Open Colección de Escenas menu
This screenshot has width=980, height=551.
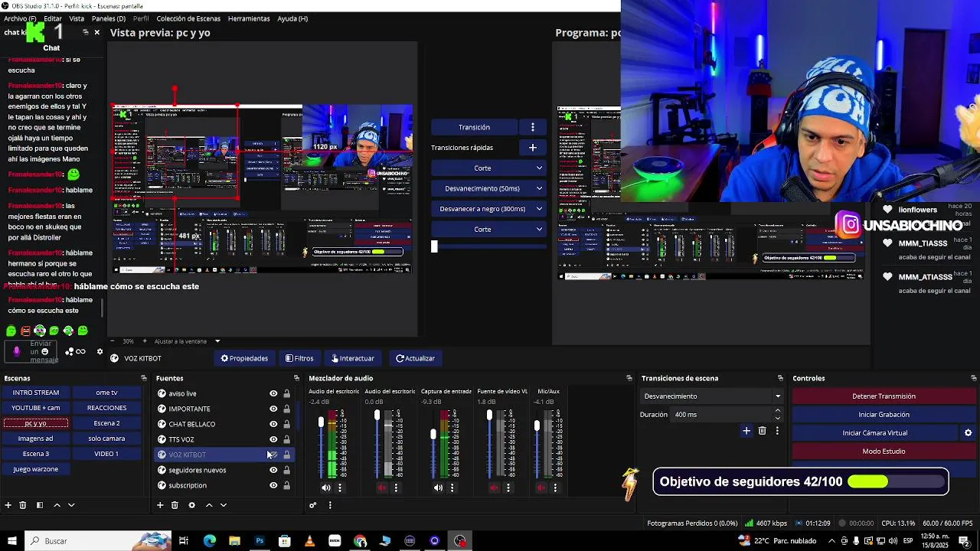pyautogui.click(x=188, y=18)
